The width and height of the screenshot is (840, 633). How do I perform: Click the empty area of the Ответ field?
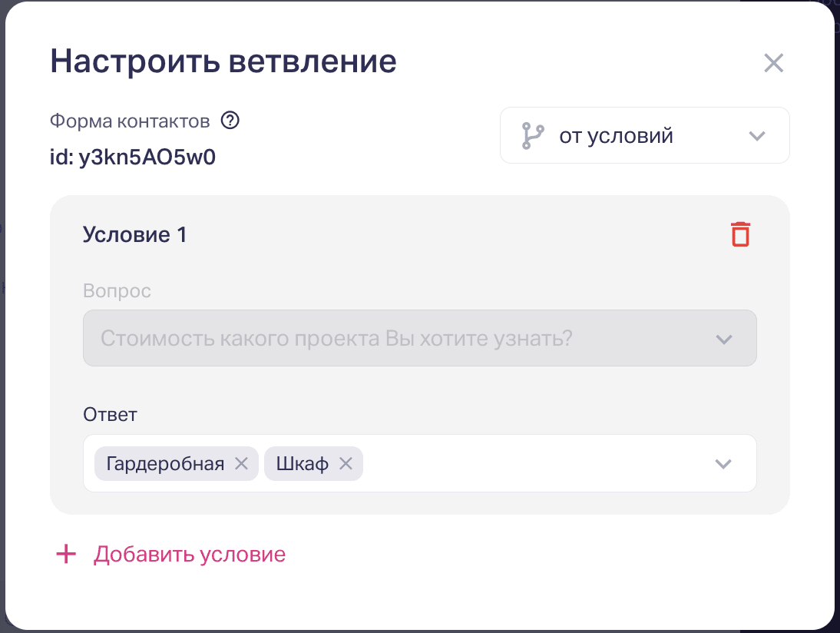(x=536, y=464)
